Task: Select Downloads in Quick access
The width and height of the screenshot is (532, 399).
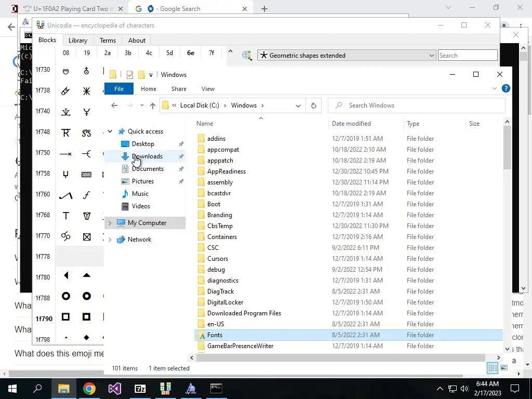Action: tap(144, 156)
